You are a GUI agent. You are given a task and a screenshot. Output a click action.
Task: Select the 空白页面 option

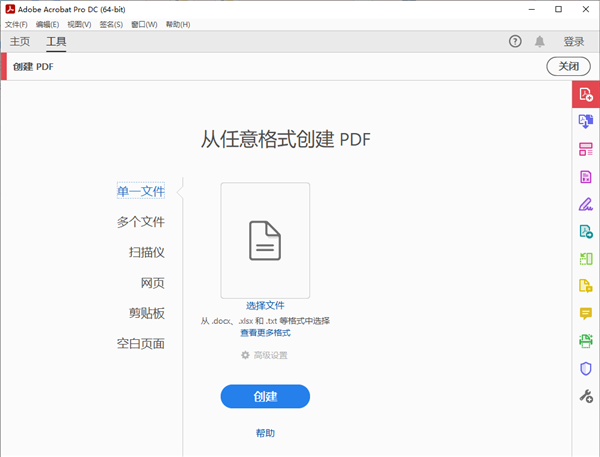(x=141, y=344)
